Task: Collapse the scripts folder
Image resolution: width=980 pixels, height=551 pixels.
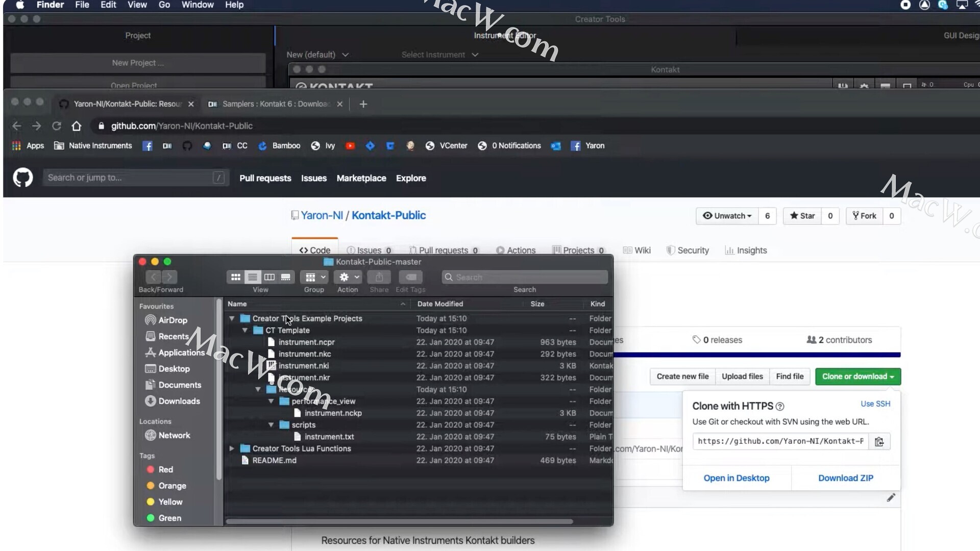Action: tap(271, 425)
